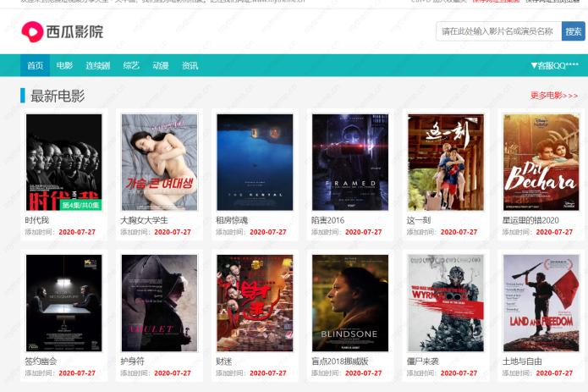Open the 时代我 movie poster
This screenshot has height=392, width=588.
(x=63, y=162)
